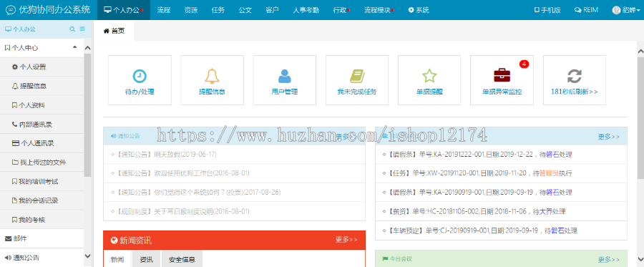Click the search icon in sidebar header
The image size is (644, 267).
pos(72,29)
